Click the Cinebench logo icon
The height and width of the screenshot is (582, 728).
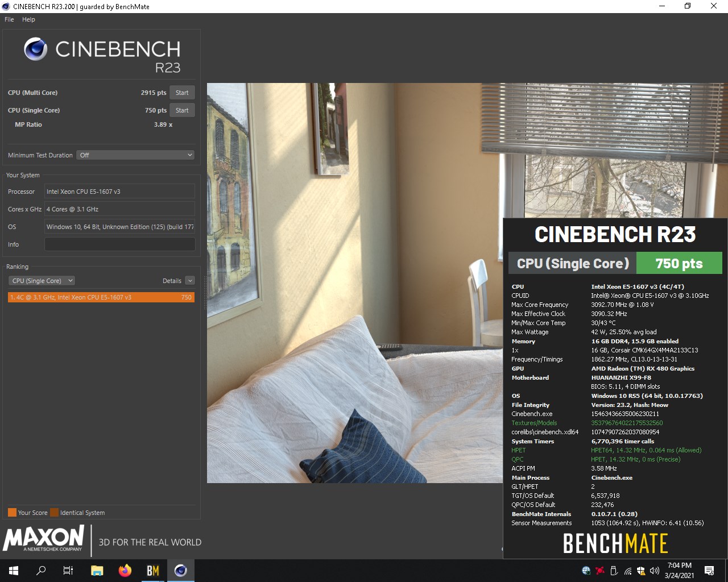pos(35,49)
